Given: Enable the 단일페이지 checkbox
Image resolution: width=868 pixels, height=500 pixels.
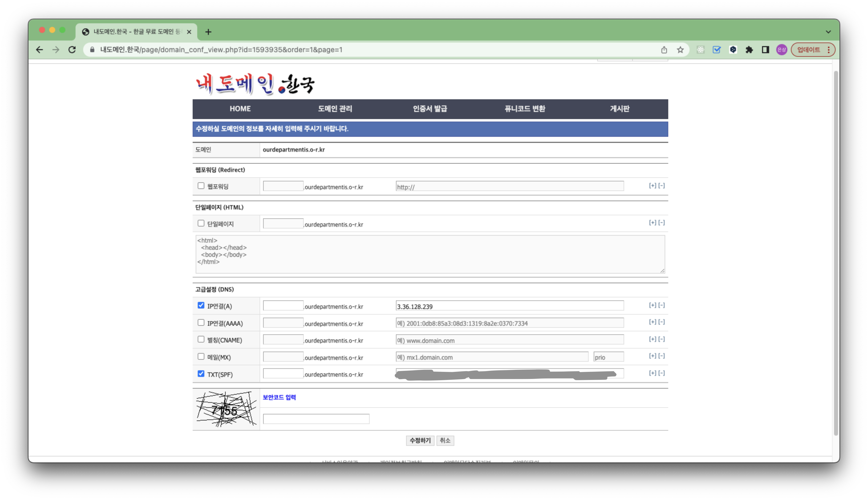Looking at the screenshot, I should pos(201,223).
